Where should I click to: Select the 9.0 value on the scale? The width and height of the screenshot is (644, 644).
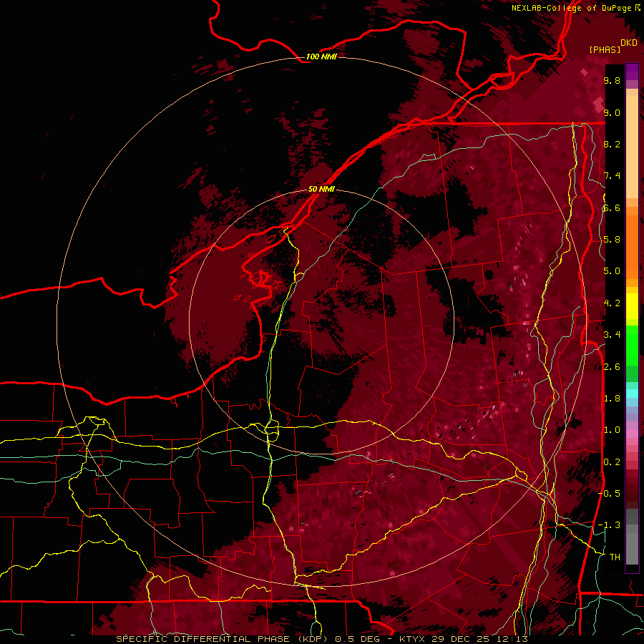click(x=612, y=112)
